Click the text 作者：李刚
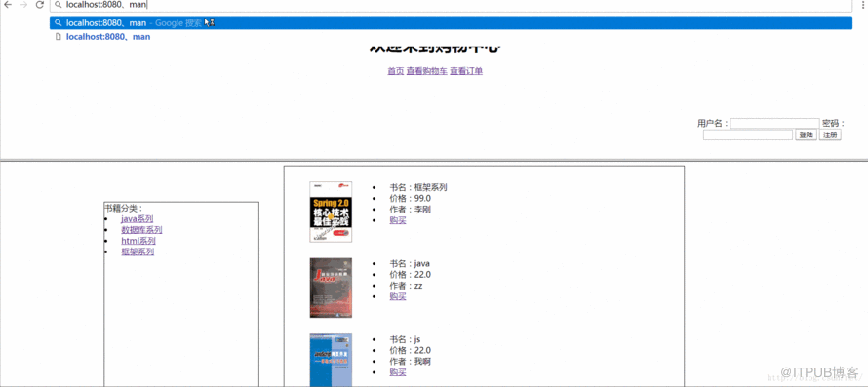 pyautogui.click(x=411, y=210)
